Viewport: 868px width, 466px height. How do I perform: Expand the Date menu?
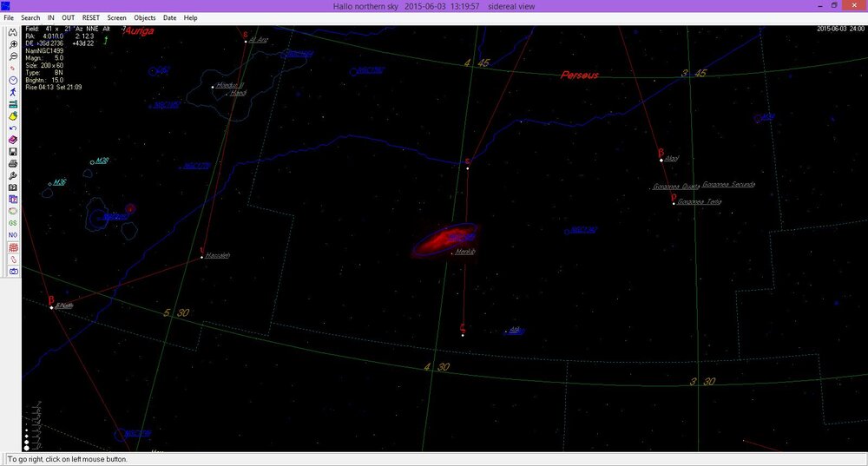click(x=169, y=17)
